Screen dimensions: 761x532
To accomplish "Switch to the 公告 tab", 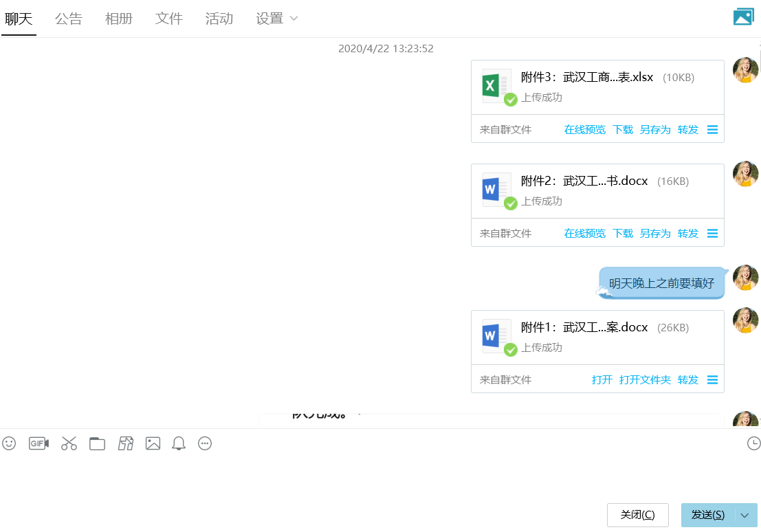I will coord(69,19).
